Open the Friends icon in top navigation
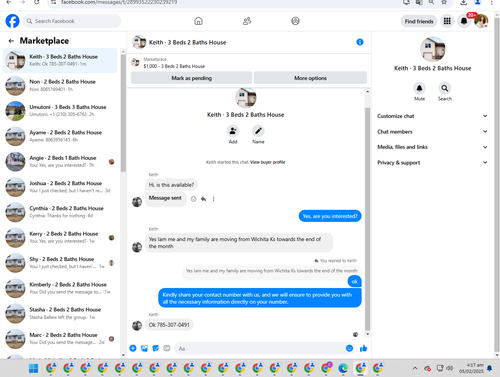500x377 pixels. click(247, 21)
